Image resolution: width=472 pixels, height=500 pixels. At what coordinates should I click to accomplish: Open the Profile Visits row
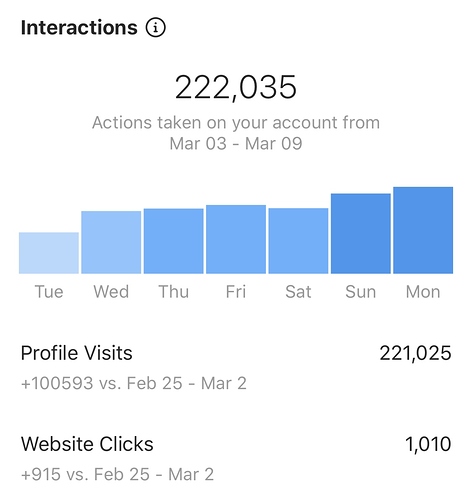tap(236, 368)
